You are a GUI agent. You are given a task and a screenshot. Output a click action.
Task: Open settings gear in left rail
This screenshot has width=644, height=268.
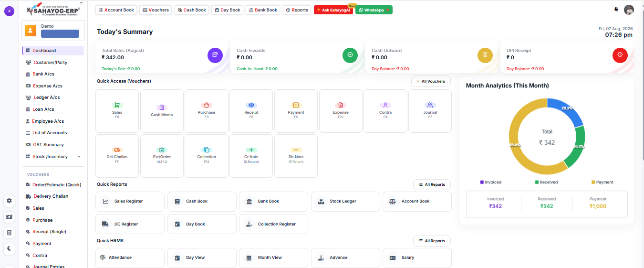point(9,201)
